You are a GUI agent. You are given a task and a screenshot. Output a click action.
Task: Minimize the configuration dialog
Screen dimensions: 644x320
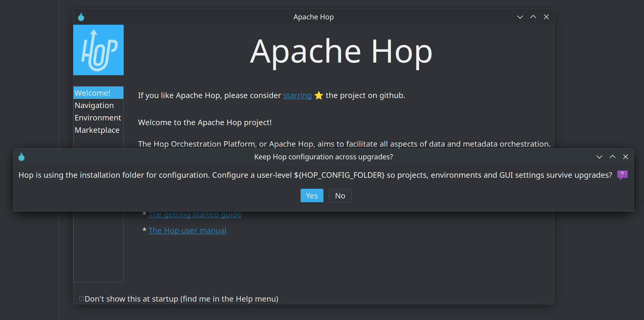click(599, 157)
